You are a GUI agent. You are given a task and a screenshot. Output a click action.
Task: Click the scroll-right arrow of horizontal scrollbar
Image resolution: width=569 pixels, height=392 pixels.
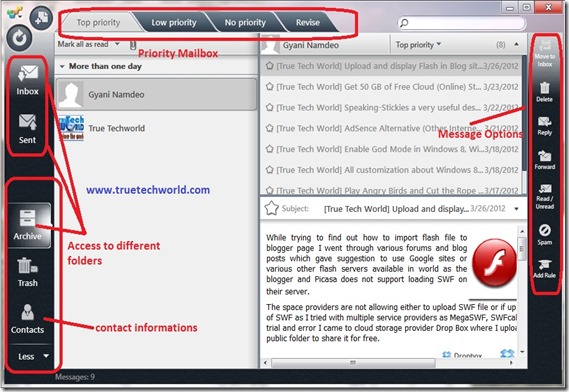[512, 362]
